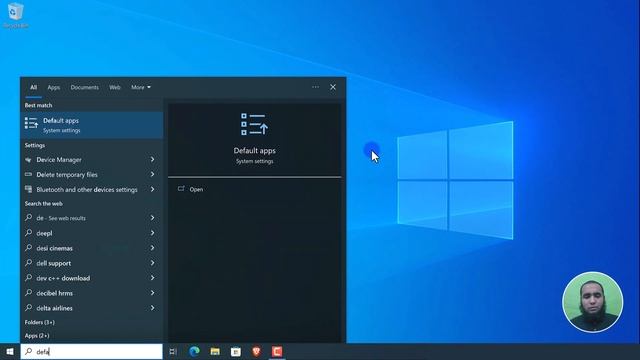Click the Default apps title in preview
The image size is (640, 360).
click(x=254, y=151)
